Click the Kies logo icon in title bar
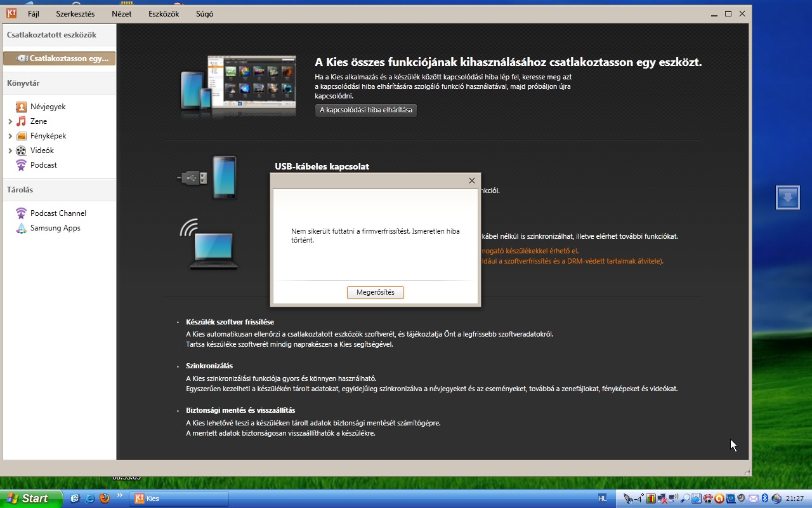 11,13
